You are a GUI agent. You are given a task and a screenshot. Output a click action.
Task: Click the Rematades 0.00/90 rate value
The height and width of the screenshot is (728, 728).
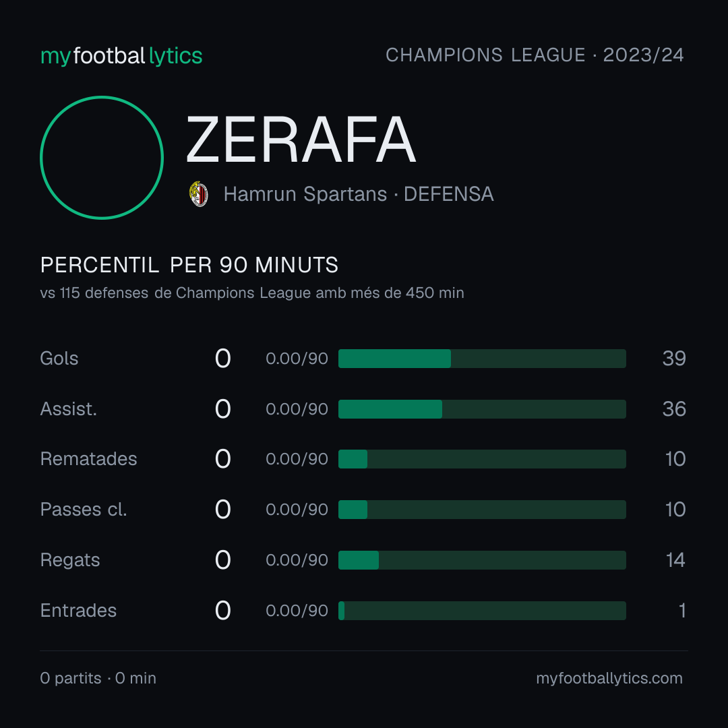click(x=297, y=459)
